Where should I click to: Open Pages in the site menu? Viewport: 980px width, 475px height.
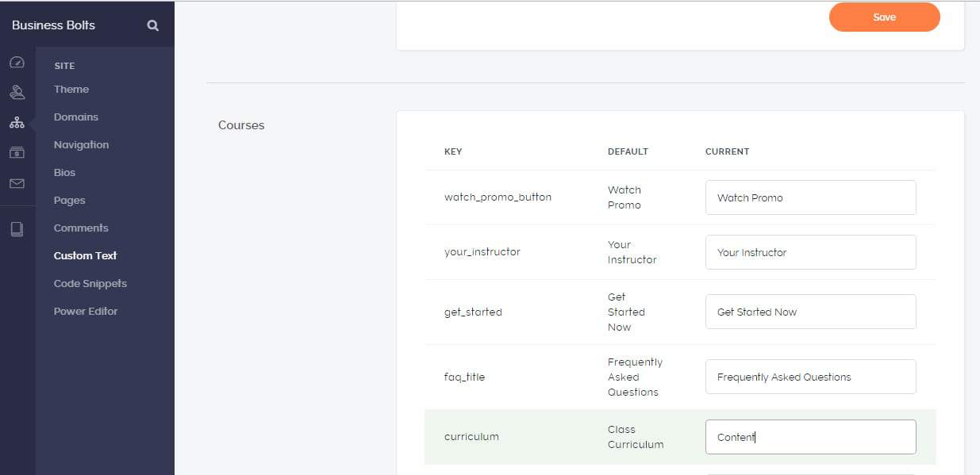pyautogui.click(x=70, y=201)
